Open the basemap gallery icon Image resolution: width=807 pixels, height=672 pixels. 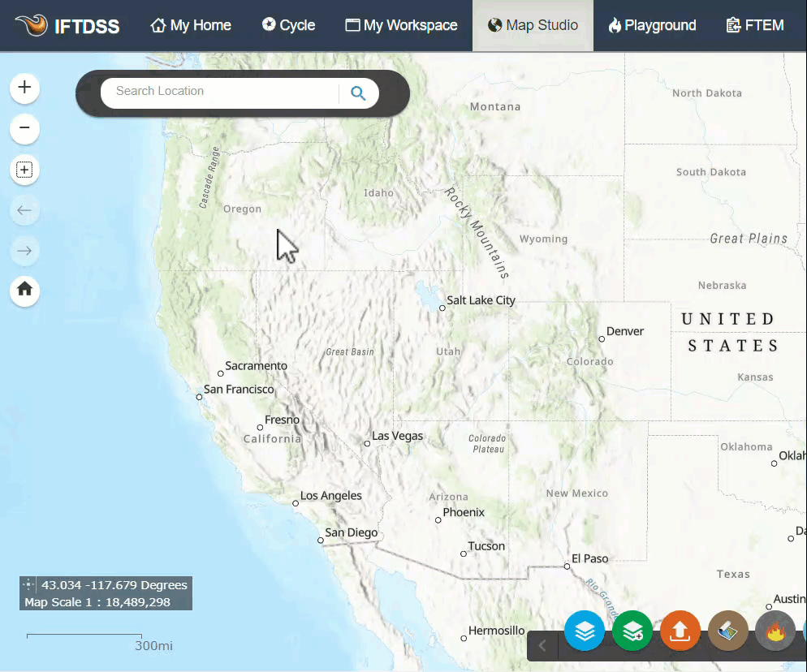pyautogui.click(x=727, y=631)
